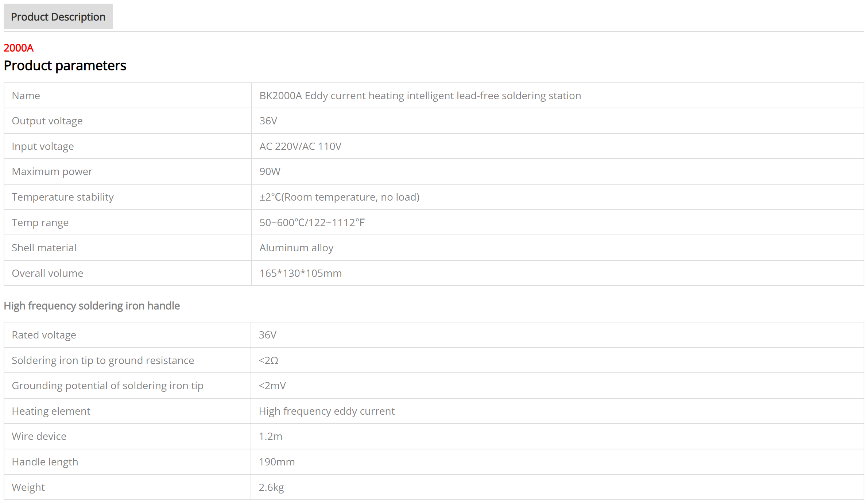The image size is (868, 503).
Task: Click the Temperature stability label
Action: click(63, 197)
